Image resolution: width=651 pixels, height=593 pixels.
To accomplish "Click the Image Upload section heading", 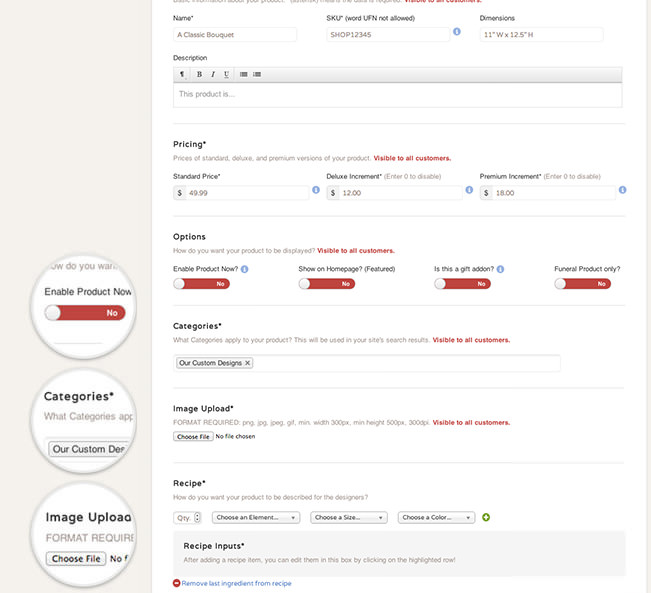I will [x=203, y=409].
